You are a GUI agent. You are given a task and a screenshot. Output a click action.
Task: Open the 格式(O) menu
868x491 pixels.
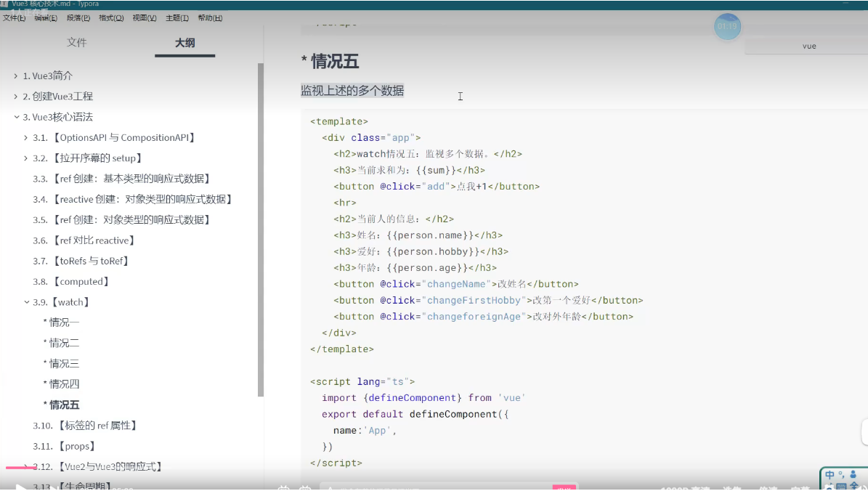click(x=110, y=17)
